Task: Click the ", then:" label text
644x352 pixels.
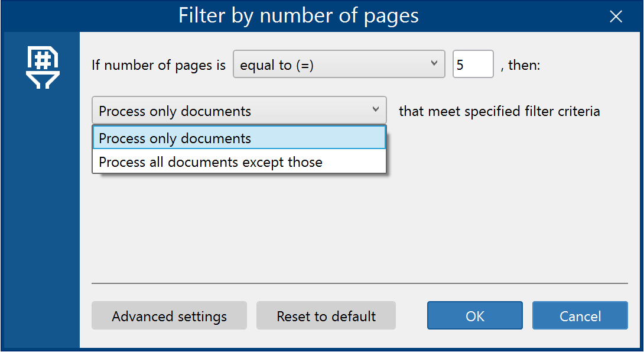Action: pos(521,65)
